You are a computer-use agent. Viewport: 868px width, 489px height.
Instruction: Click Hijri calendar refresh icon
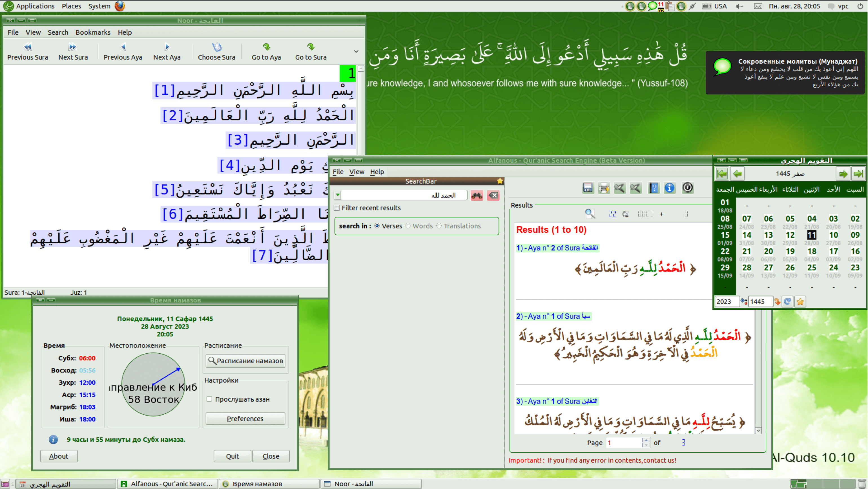click(x=787, y=301)
